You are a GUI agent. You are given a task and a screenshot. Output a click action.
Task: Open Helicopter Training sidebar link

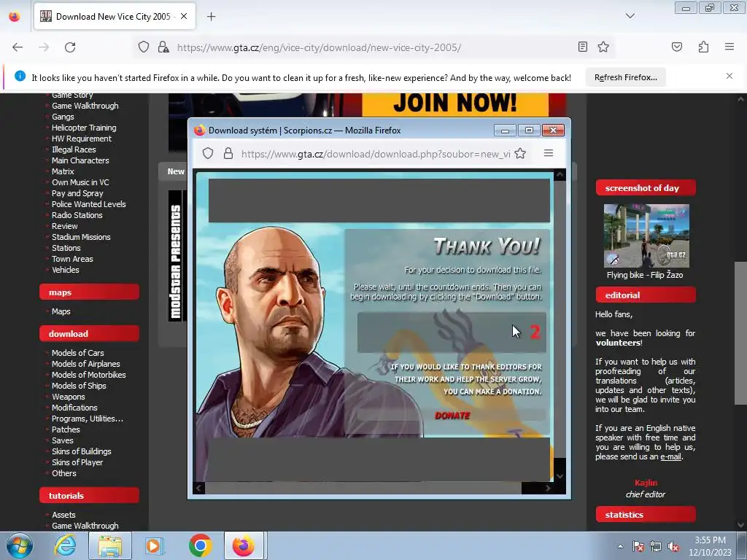(84, 128)
